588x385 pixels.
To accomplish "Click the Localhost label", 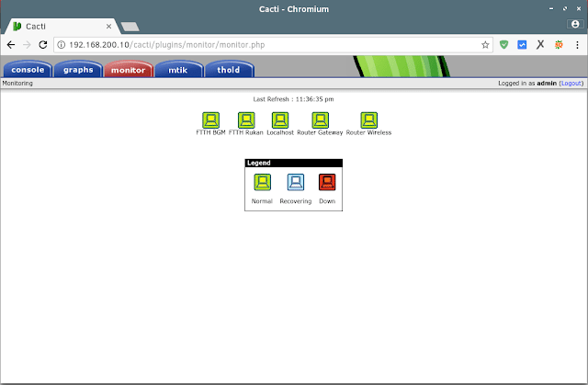I will pyautogui.click(x=280, y=132).
